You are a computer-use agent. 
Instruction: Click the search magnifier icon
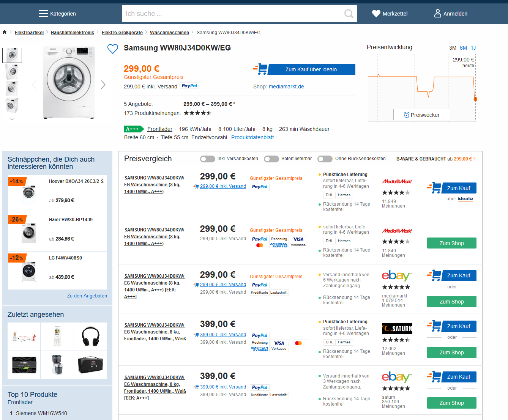click(x=349, y=14)
